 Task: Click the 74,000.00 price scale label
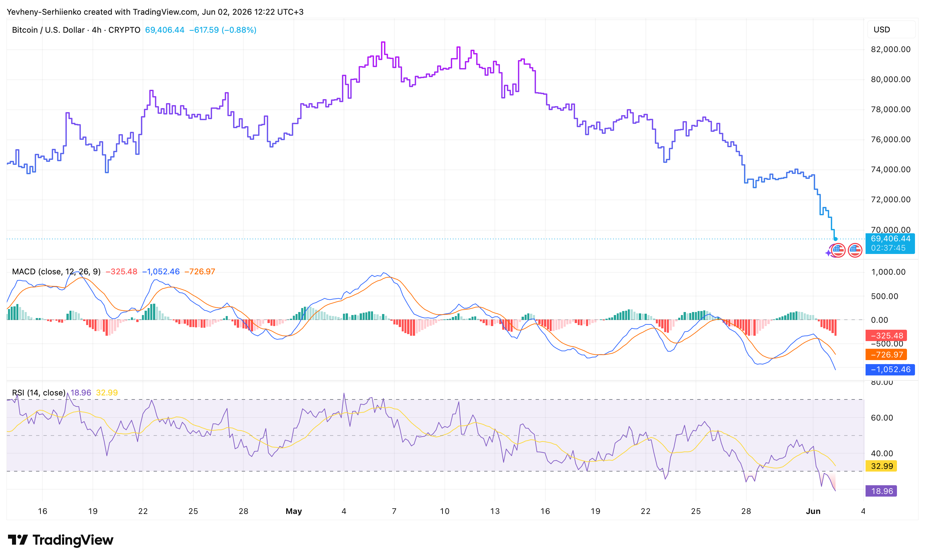pos(891,169)
